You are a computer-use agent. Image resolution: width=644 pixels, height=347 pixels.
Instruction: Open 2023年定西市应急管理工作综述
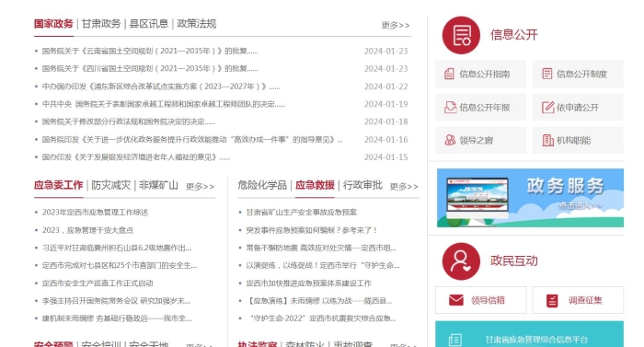[95, 212]
